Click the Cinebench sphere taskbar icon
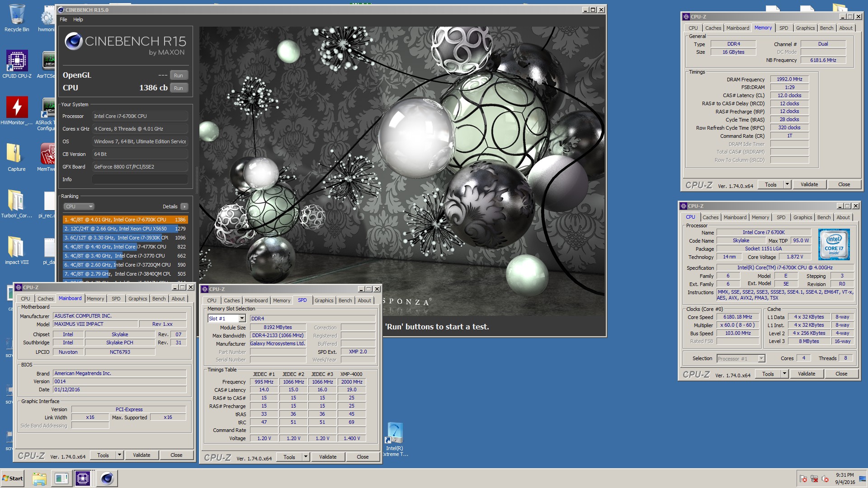 [107, 479]
